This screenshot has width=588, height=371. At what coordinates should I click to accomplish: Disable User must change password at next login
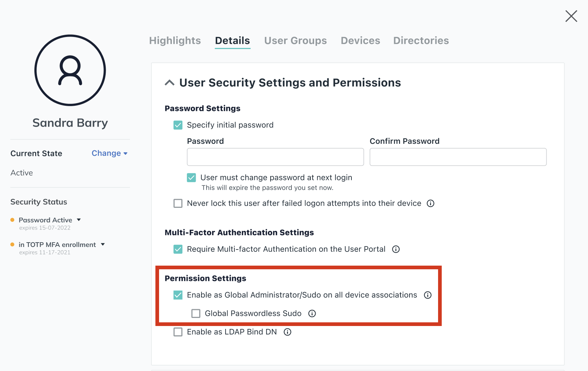tap(191, 177)
